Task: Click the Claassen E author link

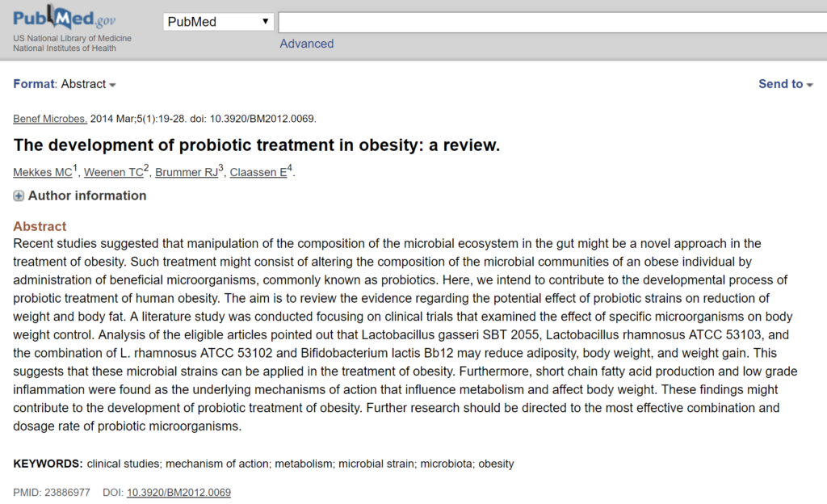Action: tap(258, 172)
